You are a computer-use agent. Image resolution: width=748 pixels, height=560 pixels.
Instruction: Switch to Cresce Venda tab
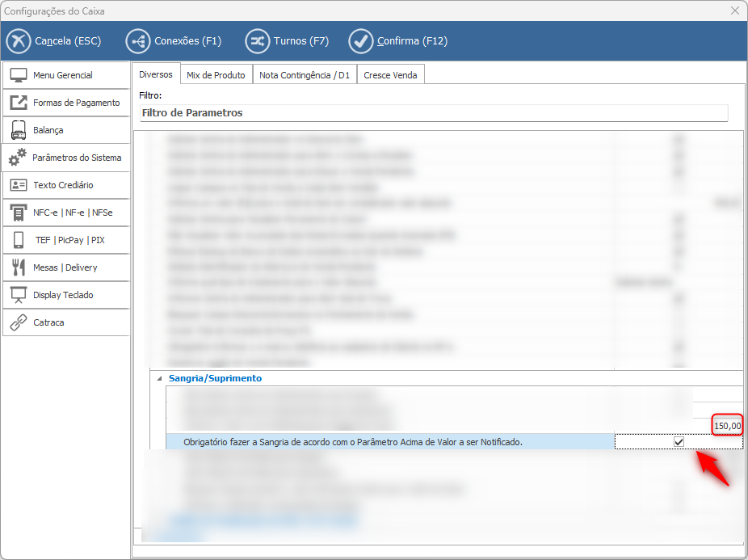390,75
